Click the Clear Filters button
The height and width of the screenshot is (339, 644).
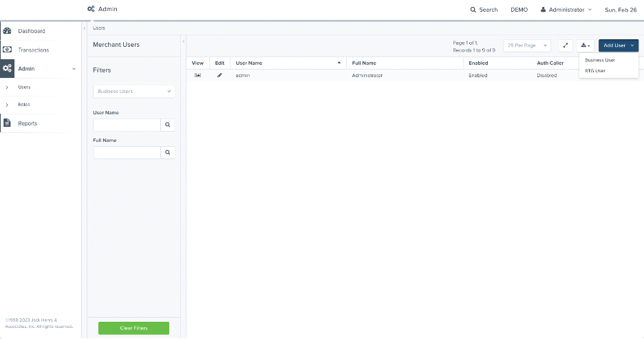(x=133, y=328)
